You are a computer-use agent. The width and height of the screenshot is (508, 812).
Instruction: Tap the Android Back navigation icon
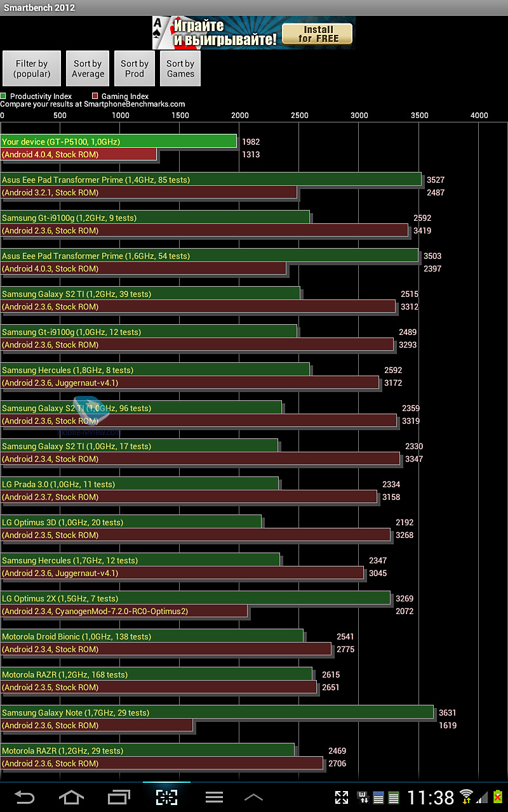tap(24, 797)
